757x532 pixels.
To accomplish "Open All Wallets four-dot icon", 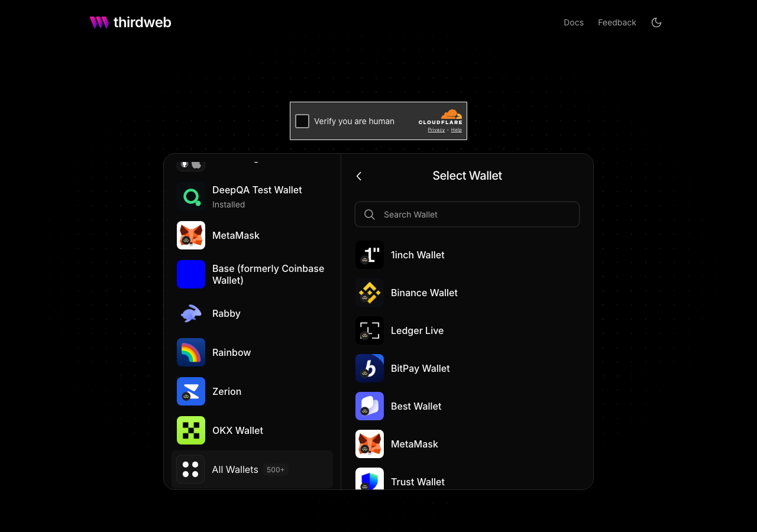I will coord(190,469).
